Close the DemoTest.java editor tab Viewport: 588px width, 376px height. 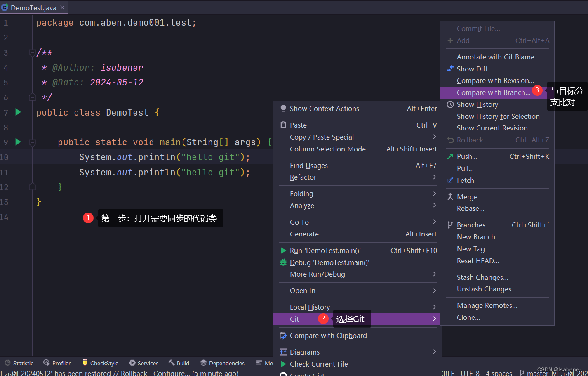click(62, 7)
